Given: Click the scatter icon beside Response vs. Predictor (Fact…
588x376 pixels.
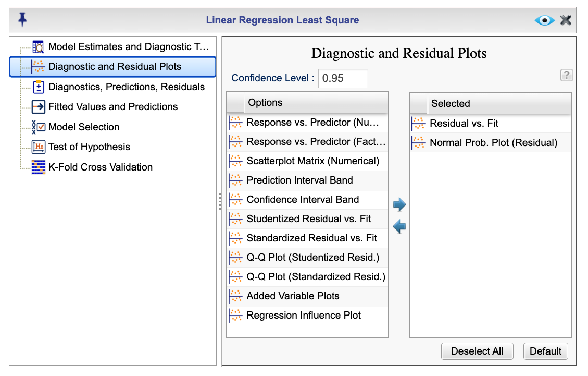Looking at the screenshot, I should pyautogui.click(x=235, y=142).
